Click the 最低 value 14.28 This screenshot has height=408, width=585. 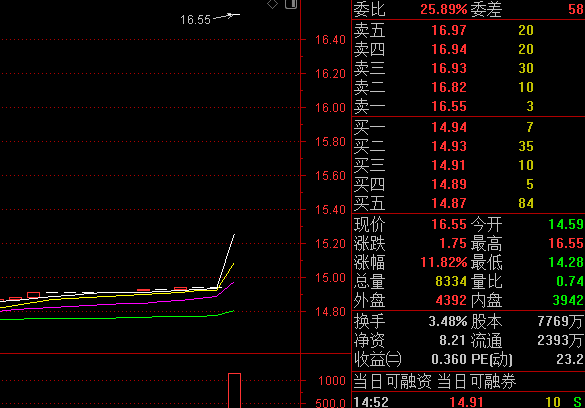click(566, 263)
